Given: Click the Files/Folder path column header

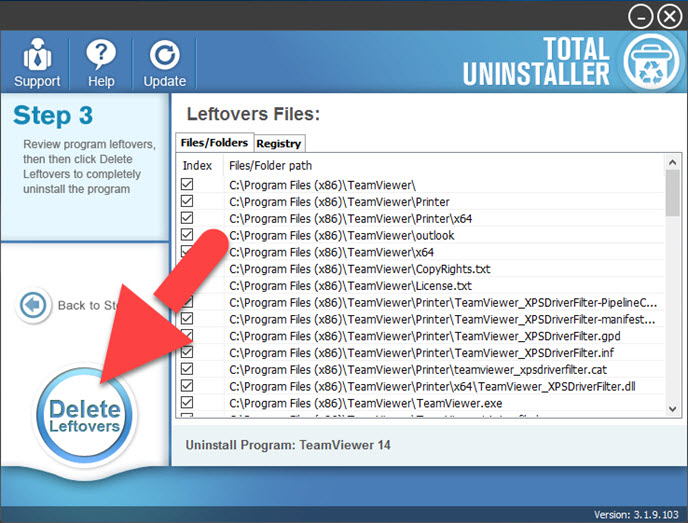Looking at the screenshot, I should tap(270, 165).
